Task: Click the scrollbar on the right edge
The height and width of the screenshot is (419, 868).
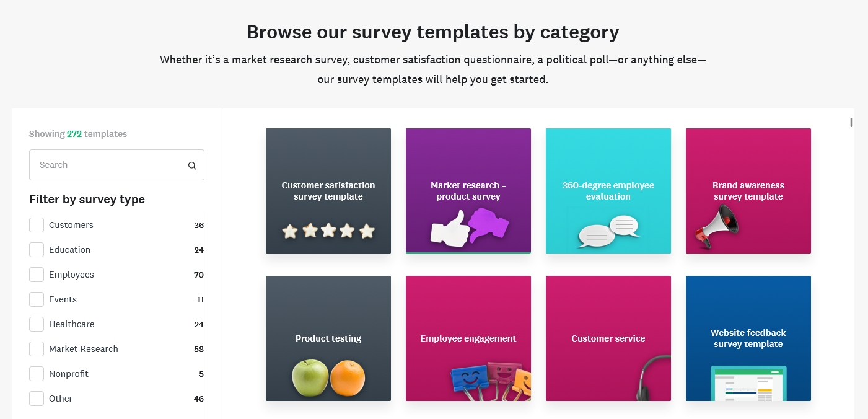Action: (851, 123)
